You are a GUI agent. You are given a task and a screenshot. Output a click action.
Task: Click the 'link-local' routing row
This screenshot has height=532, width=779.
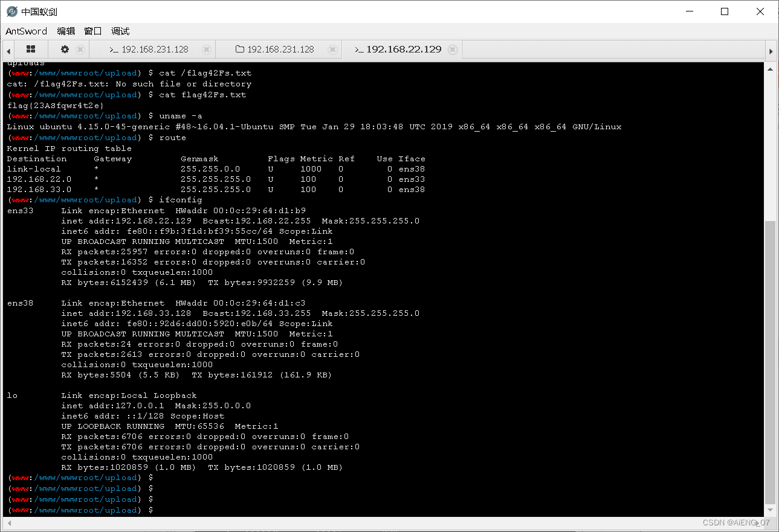[216, 169]
